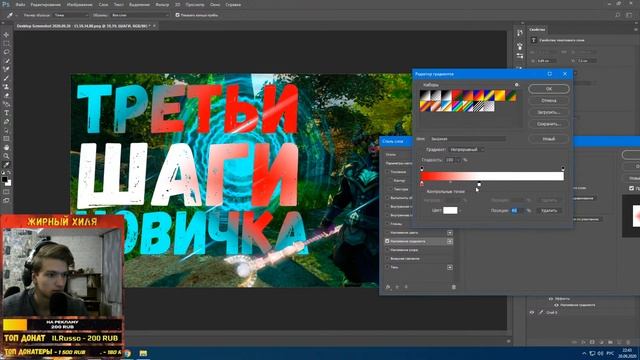Select the Clone Stamp tool
Viewport: 640px width, 360px height.
coord(6,87)
